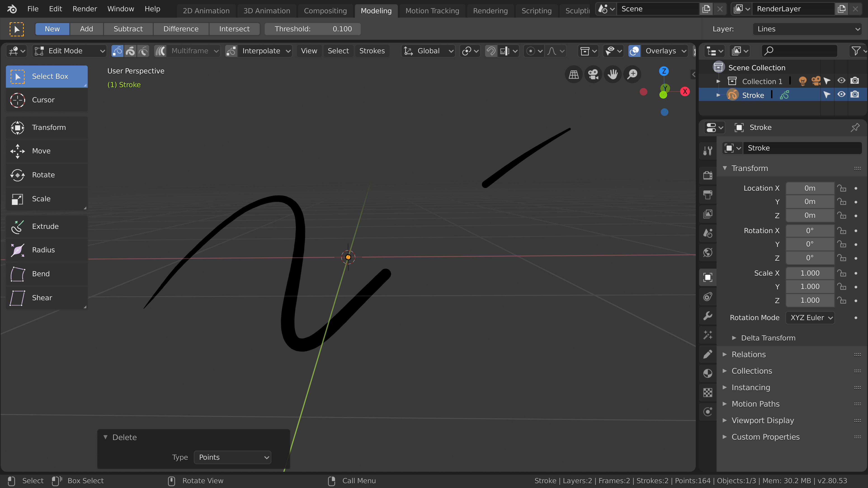Expand the Relations panel
This screenshot has height=488, width=868.
pyautogui.click(x=748, y=354)
